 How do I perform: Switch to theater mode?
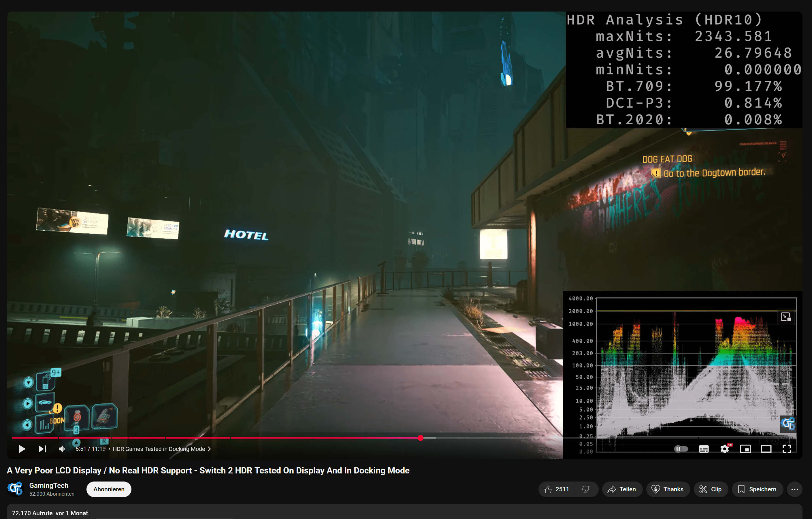tap(766, 449)
